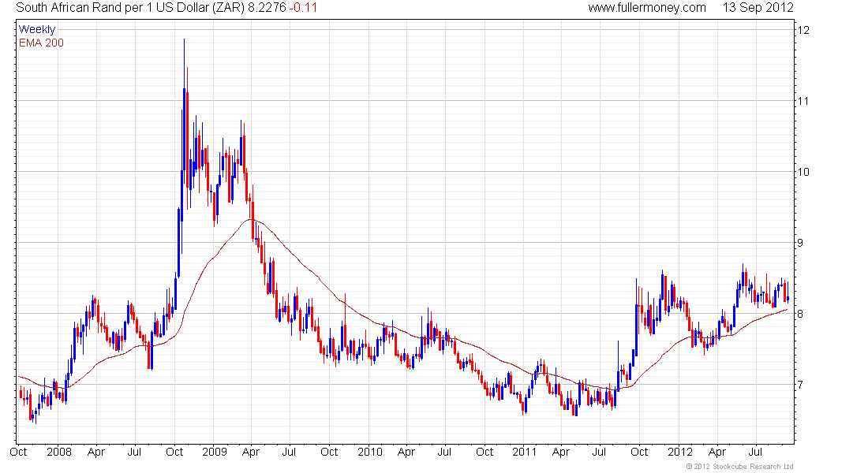Click the red change value -0.11
This screenshot has width=868, height=473.
coord(303,8)
